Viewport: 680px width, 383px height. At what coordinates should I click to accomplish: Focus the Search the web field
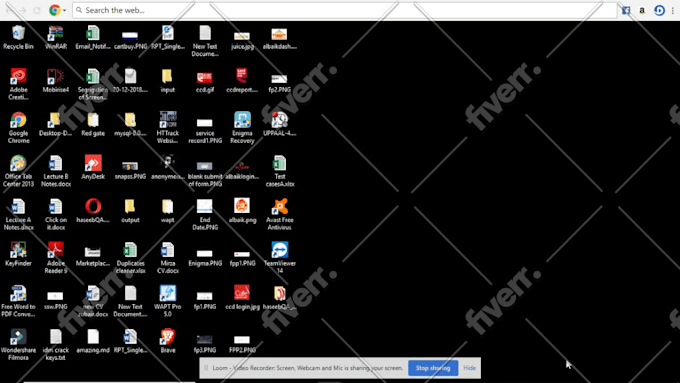345,10
